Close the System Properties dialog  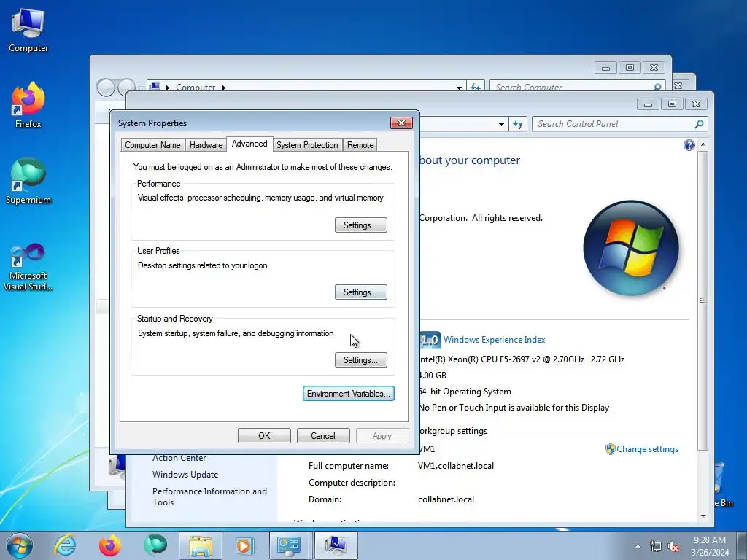401,122
